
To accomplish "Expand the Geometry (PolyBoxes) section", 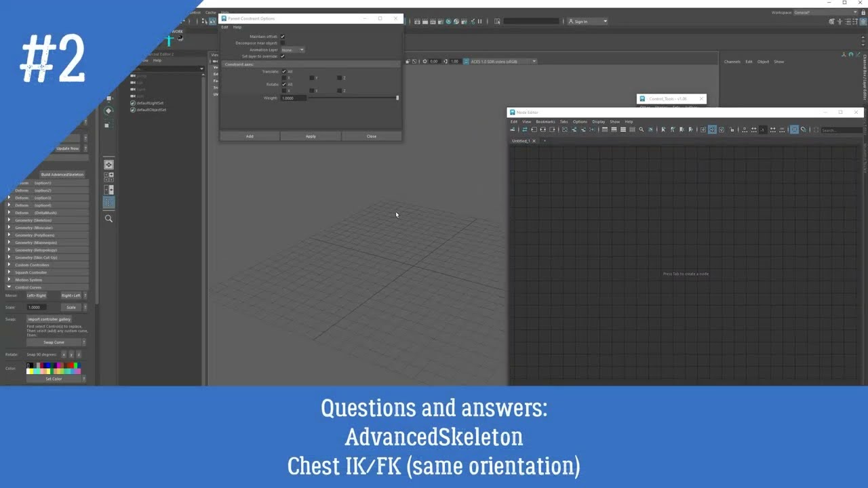I will point(47,235).
